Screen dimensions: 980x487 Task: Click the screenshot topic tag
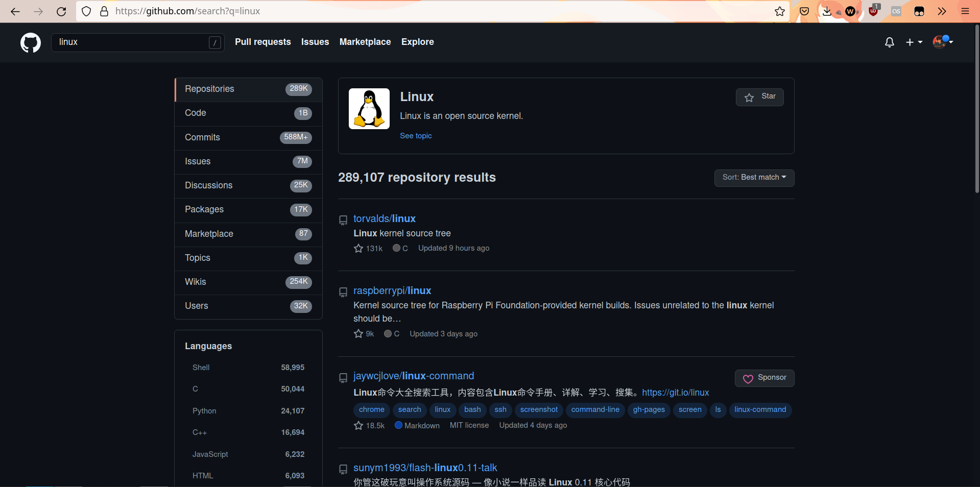[x=539, y=410]
